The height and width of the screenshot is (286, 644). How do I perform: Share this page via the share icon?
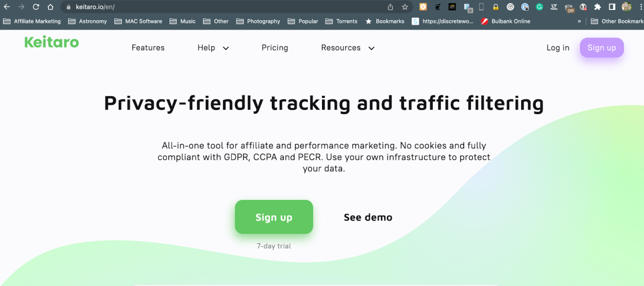tap(390, 7)
